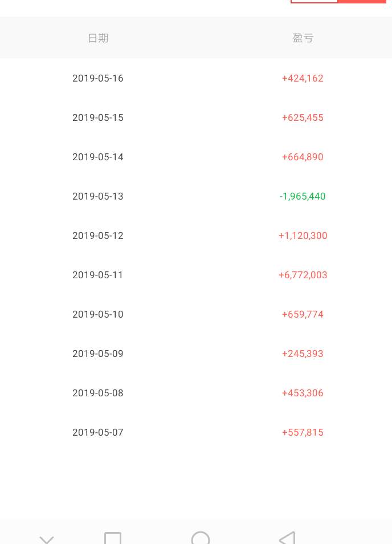The image size is (392, 544).
Task: Tap the recent apps square icon
Action: pos(113,538)
